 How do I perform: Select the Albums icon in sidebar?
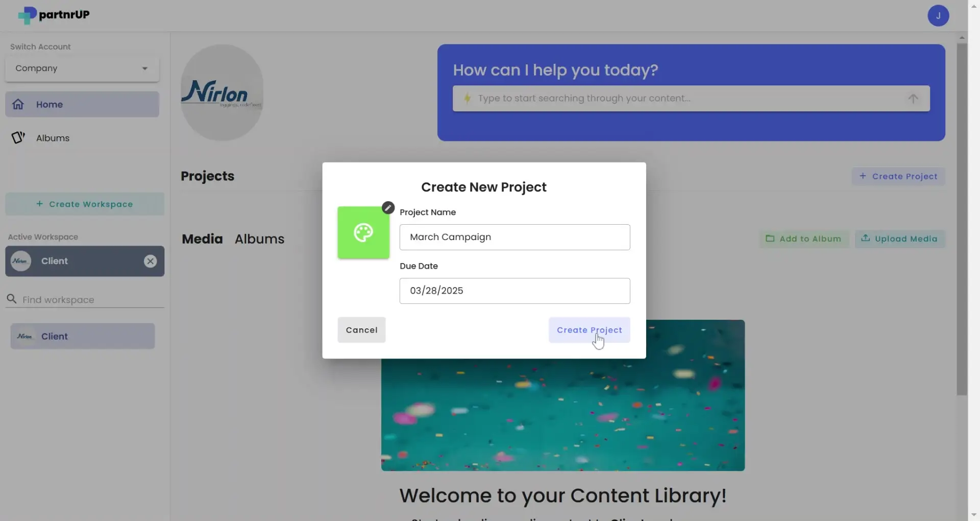coord(18,138)
